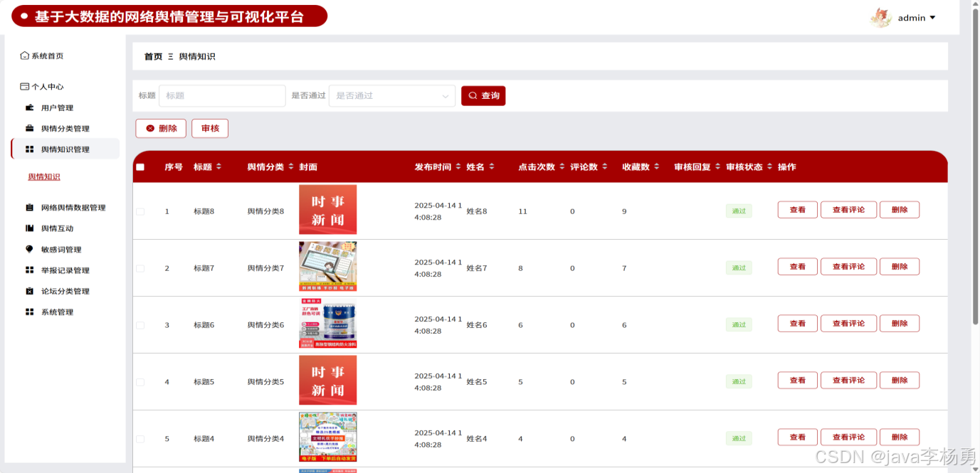Click 删除 button in 标题7 row
Image resolution: width=980 pixels, height=473 pixels.
[x=900, y=267]
